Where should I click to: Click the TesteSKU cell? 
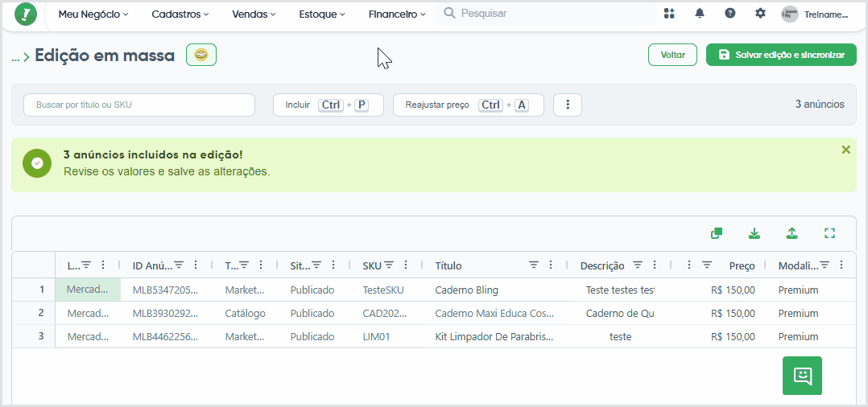pos(387,290)
